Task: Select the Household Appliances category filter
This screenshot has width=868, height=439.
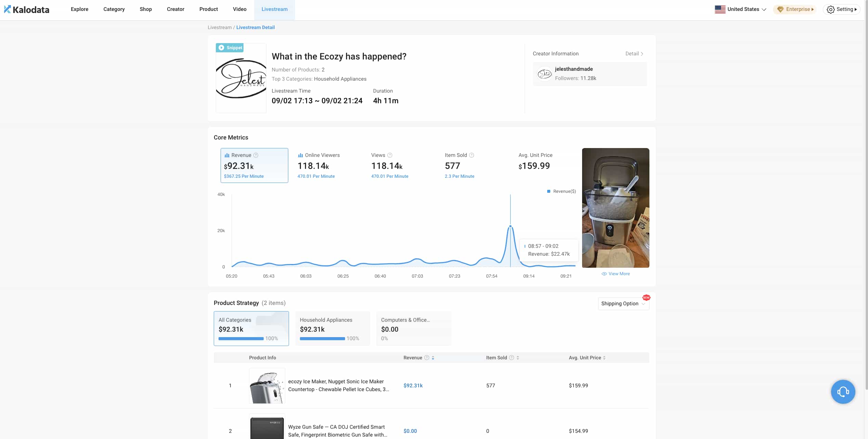Action: [x=332, y=328]
